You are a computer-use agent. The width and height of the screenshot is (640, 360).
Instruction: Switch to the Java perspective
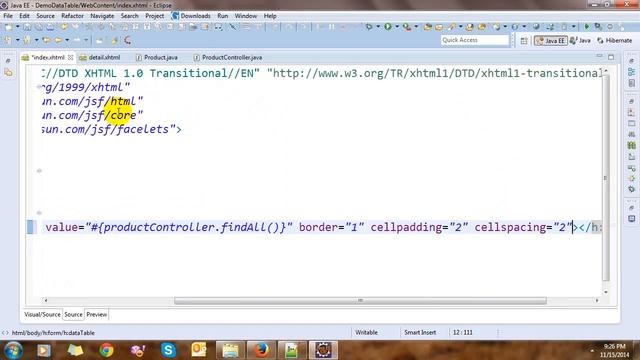click(x=580, y=40)
